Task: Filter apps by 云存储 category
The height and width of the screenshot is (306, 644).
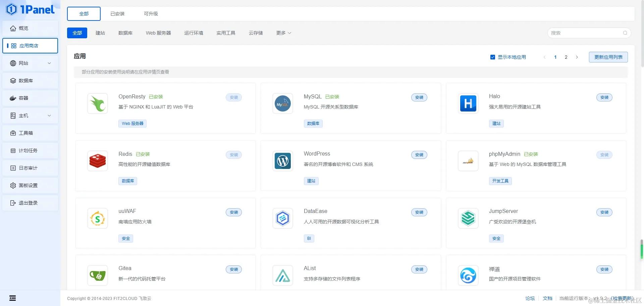Action: (256, 33)
